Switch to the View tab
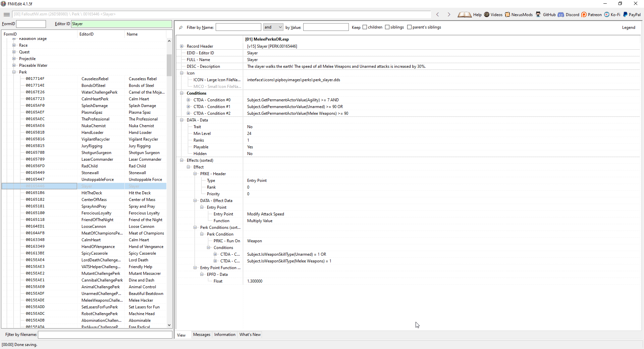The width and height of the screenshot is (644, 349). click(181, 335)
